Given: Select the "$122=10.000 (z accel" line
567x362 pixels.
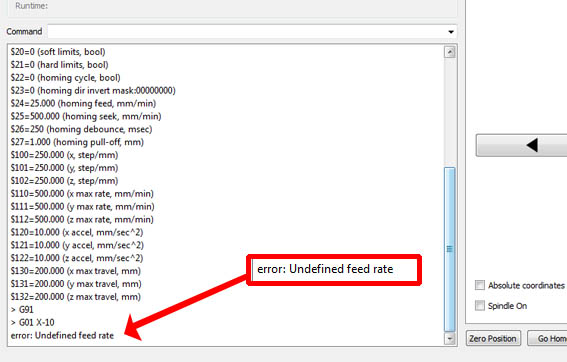Looking at the screenshot, I should (77, 258).
